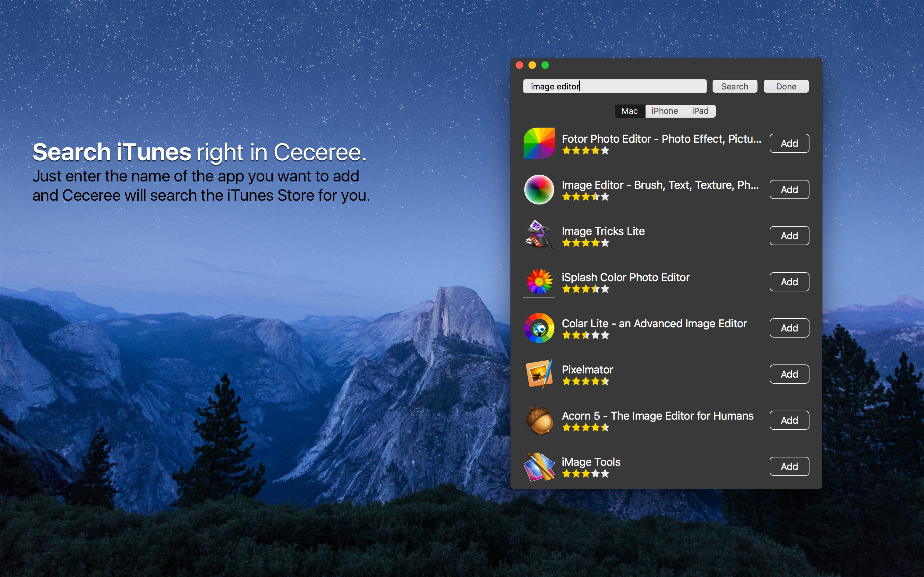Click the Image Tricks Lite star rating
924x577 pixels.
click(x=585, y=243)
